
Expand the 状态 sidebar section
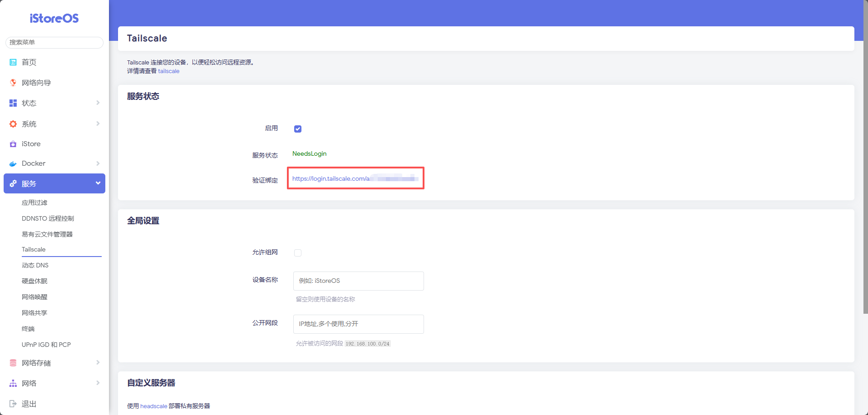pyautogui.click(x=98, y=103)
